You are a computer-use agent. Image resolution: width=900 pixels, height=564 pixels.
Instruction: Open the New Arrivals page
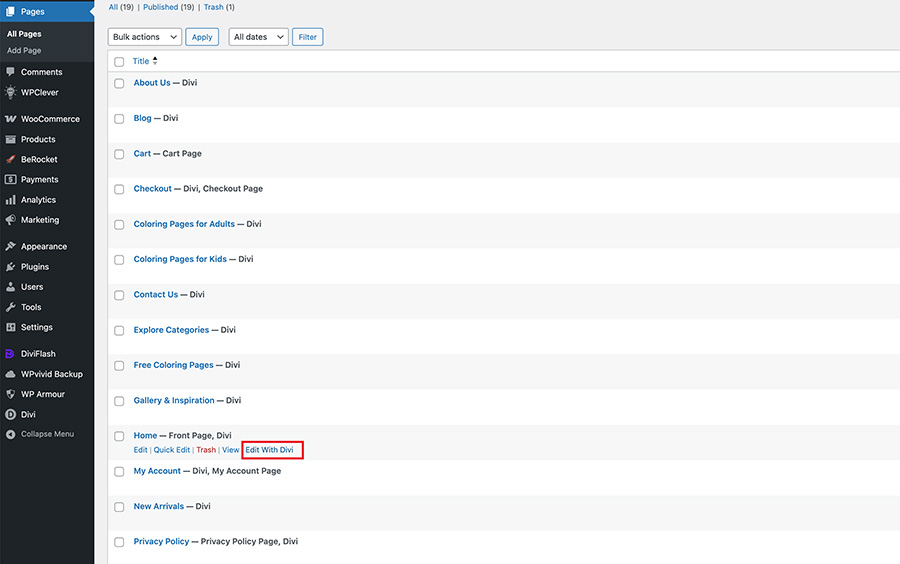tap(159, 506)
